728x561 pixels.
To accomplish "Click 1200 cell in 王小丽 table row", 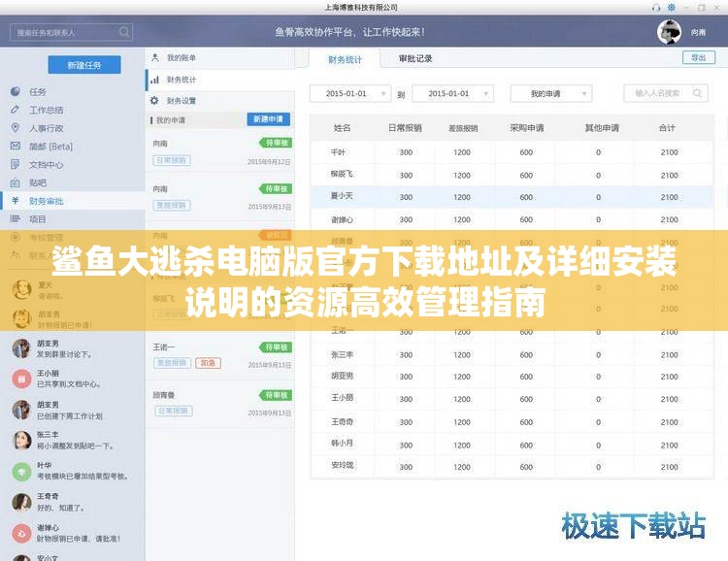I will [462, 399].
